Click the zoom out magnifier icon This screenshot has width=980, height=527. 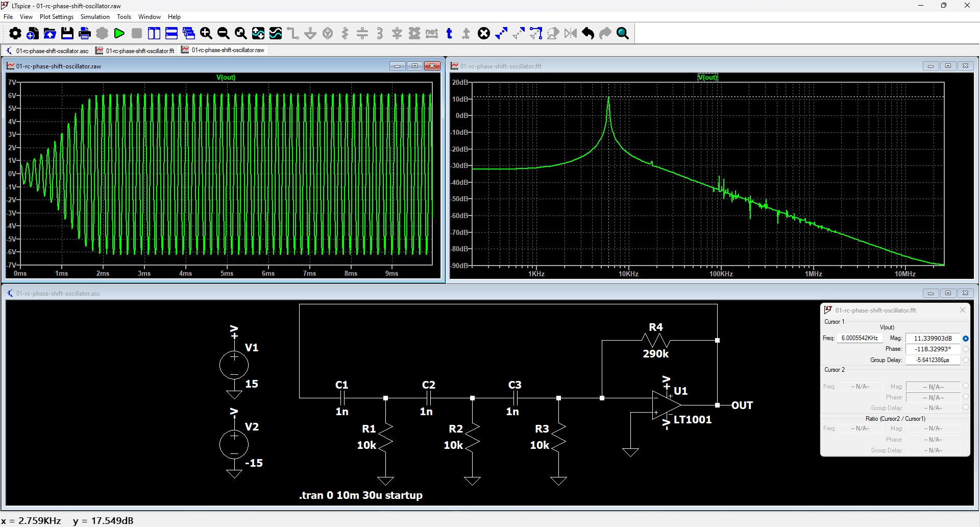pyautogui.click(x=223, y=34)
